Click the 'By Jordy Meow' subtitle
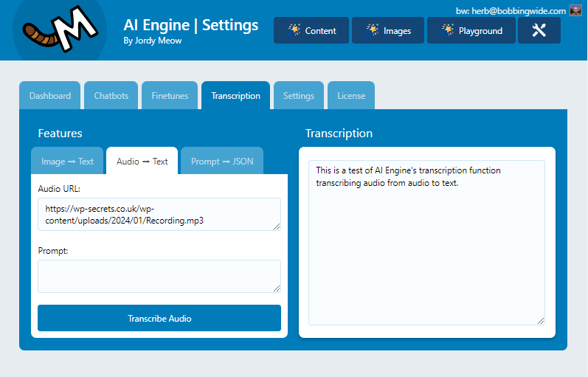This screenshot has width=588, height=377. coord(153,41)
